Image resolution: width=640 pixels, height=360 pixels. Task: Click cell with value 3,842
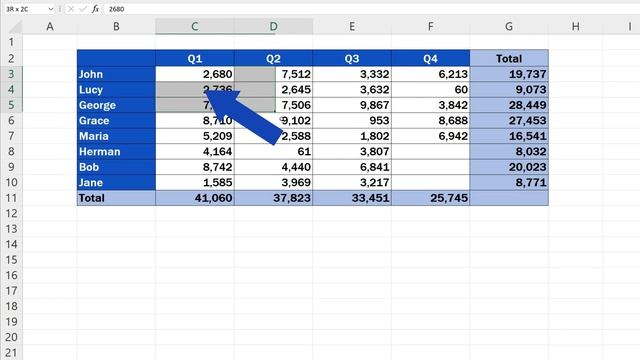point(431,105)
